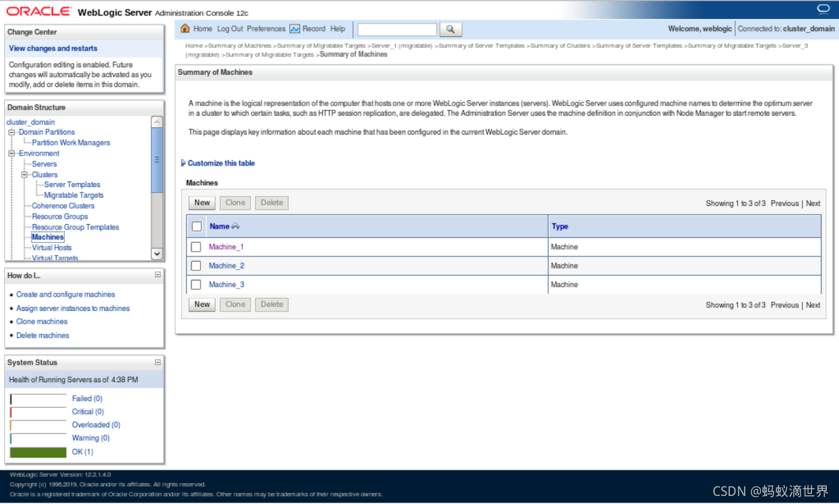Screen dimensions: 839x504
Task: Minimize the System Status panel
Action: click(157, 362)
